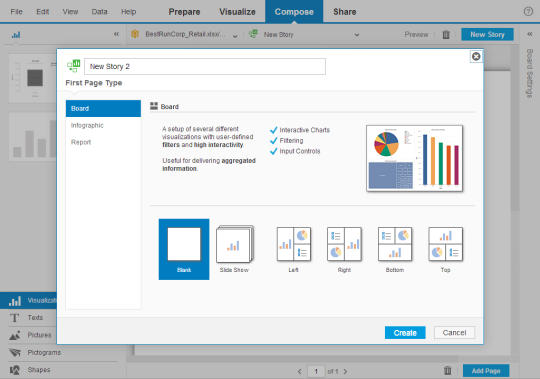
Task: Cancel the new story dialog
Action: point(454,333)
